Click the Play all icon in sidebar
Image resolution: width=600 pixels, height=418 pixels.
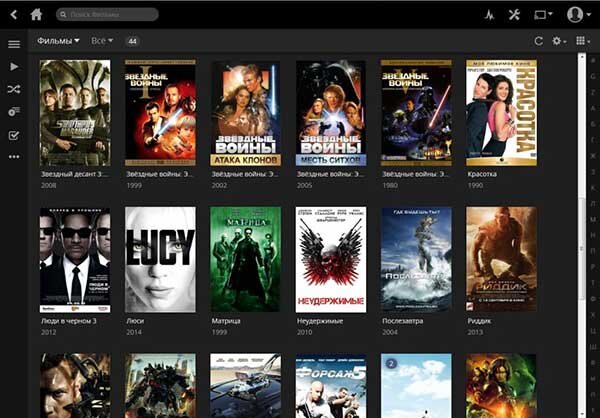pos(14,67)
